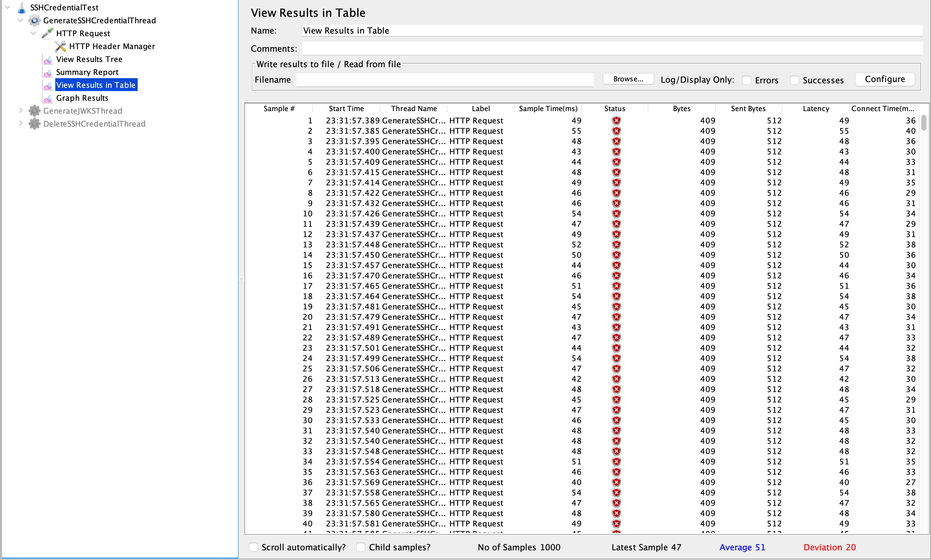The image size is (931, 560).
Task: Collapse the HTTP Request tree node
Action: [x=34, y=33]
